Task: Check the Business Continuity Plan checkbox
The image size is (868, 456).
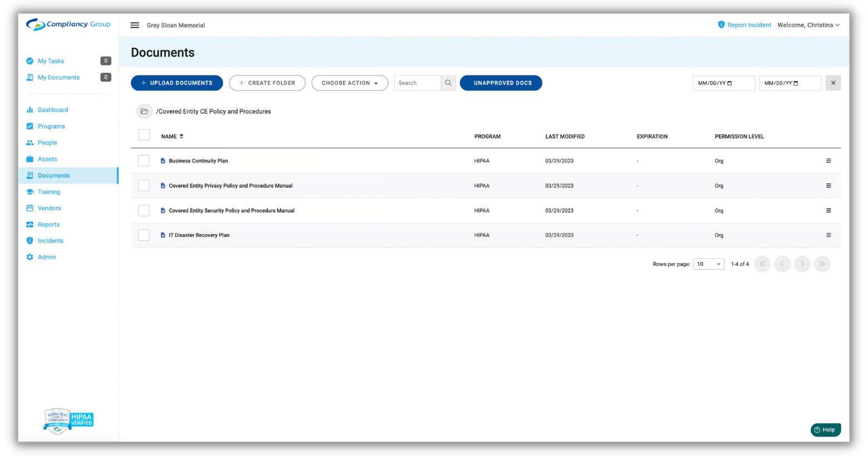Action: tap(144, 160)
